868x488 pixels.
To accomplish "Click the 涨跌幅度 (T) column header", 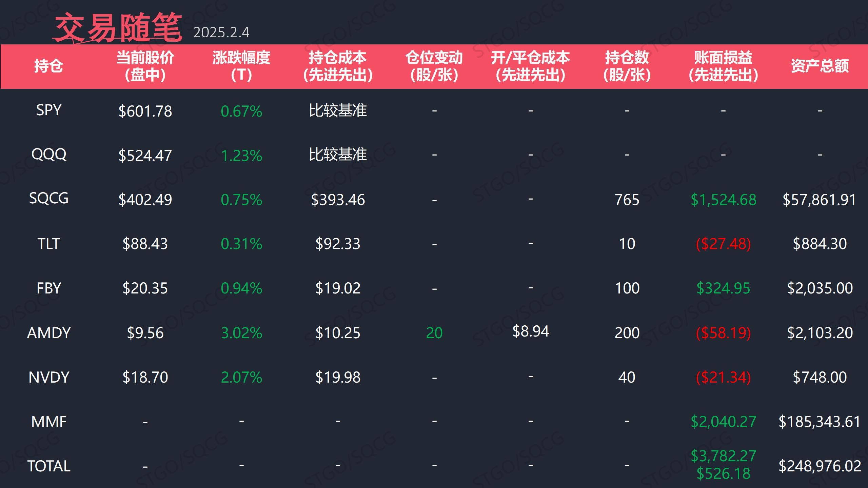I will tap(241, 66).
